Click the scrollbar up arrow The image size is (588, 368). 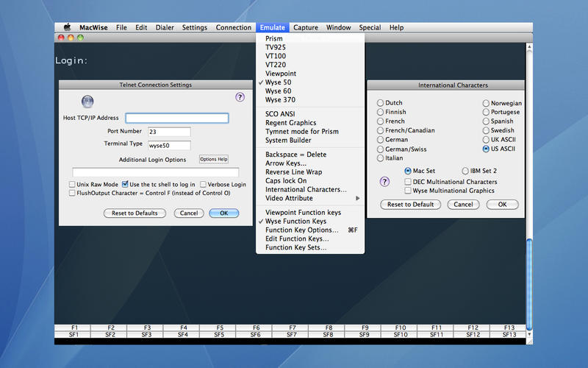pos(529,46)
